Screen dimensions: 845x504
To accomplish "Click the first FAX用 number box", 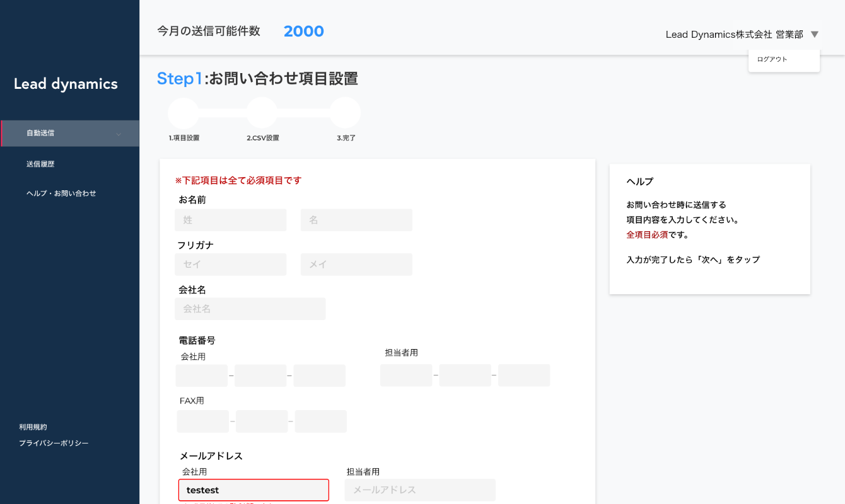I will [202, 421].
